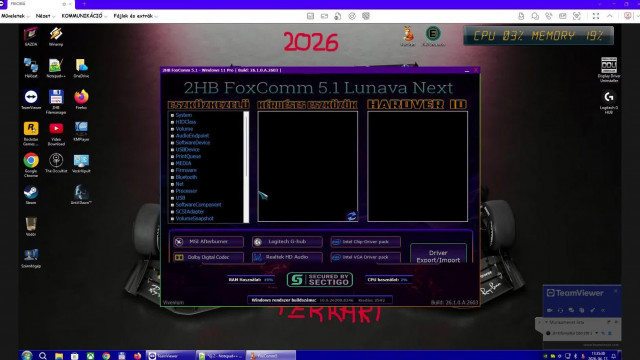Expand the MEDIA tree node
This screenshot has height=360, width=640.
click(x=172, y=163)
